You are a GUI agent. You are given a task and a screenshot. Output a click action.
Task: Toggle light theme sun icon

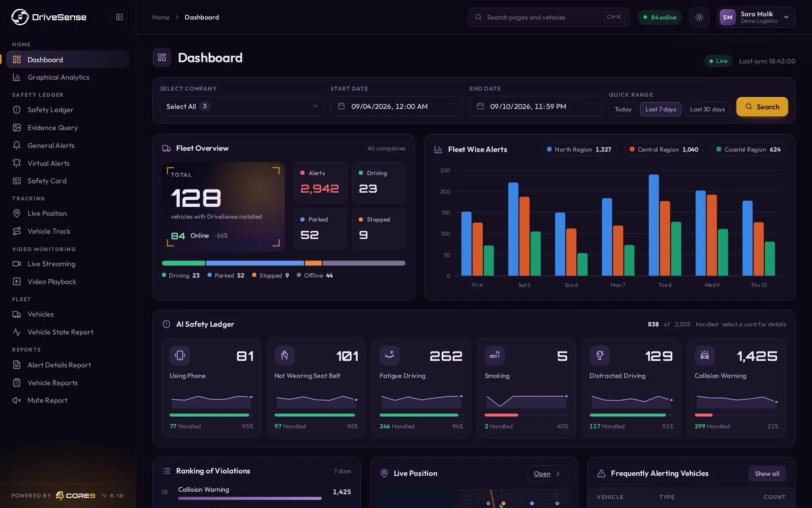pyautogui.click(x=699, y=17)
